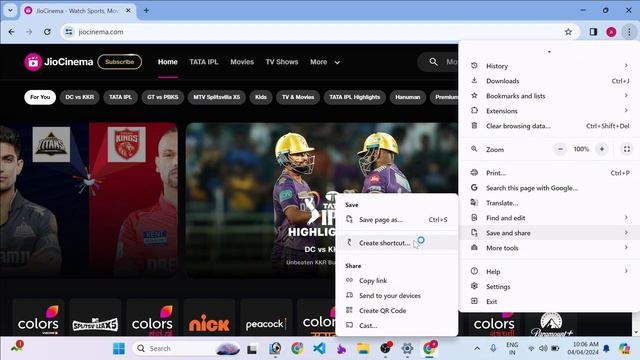Open a new browser tab

[146, 11]
